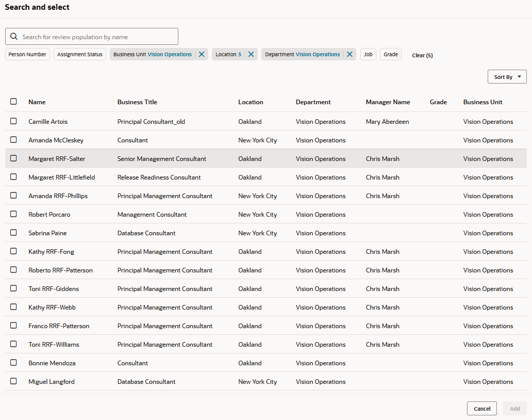
Task: Focus the review population search field
Action: click(92, 36)
